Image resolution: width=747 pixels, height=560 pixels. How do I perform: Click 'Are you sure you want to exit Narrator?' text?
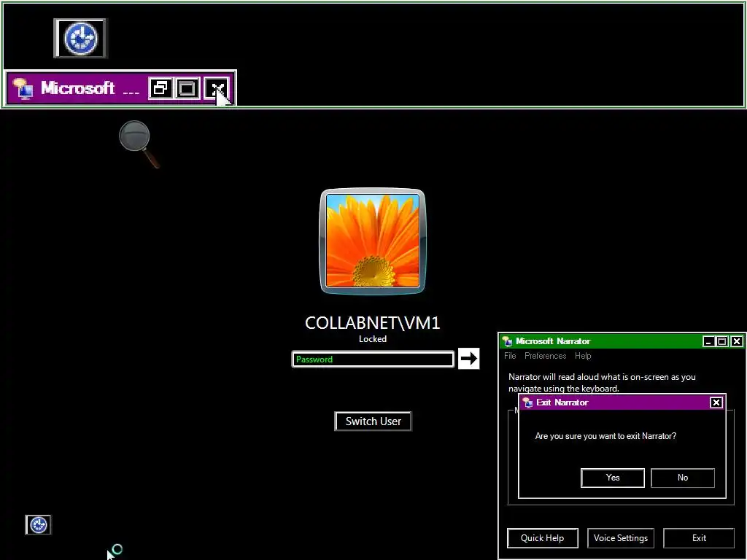(605, 436)
